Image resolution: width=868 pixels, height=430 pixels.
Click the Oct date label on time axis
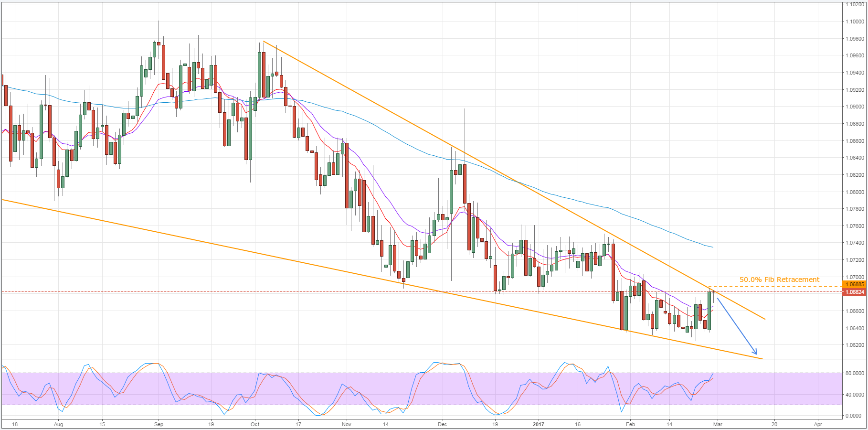coord(255,424)
